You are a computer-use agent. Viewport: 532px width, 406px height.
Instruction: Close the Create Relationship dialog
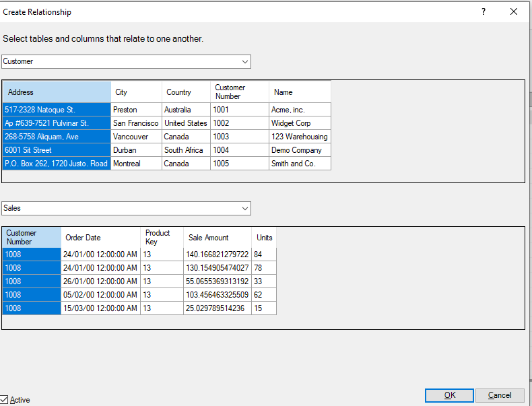tap(514, 11)
